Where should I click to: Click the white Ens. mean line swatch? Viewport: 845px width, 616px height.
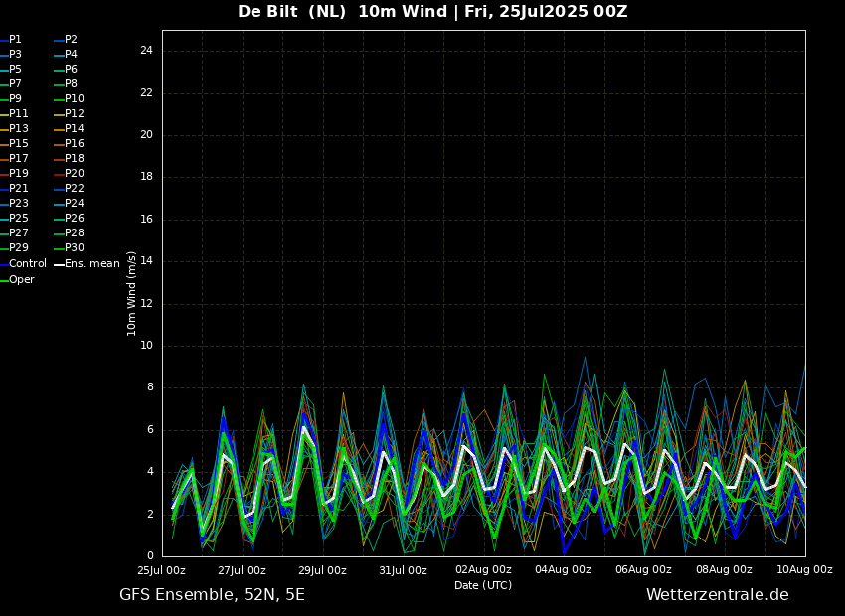tap(59, 265)
